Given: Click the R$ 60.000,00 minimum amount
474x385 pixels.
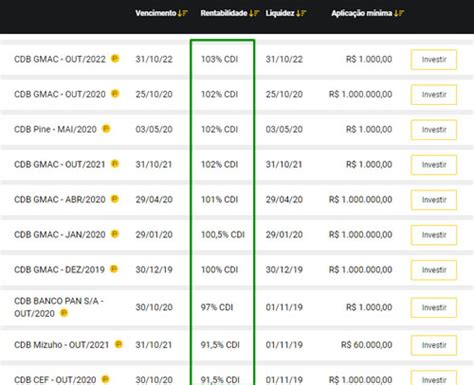Looking at the screenshot, I should pos(366,345).
